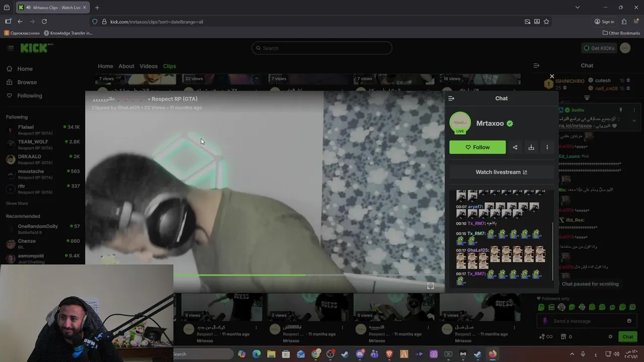Open the BotRix pinned message three-dot menu

(x=634, y=110)
